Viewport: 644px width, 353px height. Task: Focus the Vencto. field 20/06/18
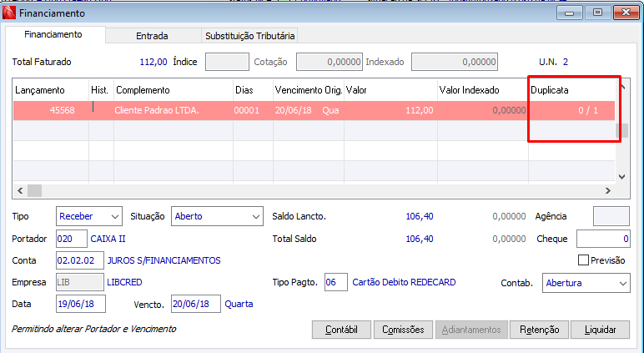[x=196, y=304]
